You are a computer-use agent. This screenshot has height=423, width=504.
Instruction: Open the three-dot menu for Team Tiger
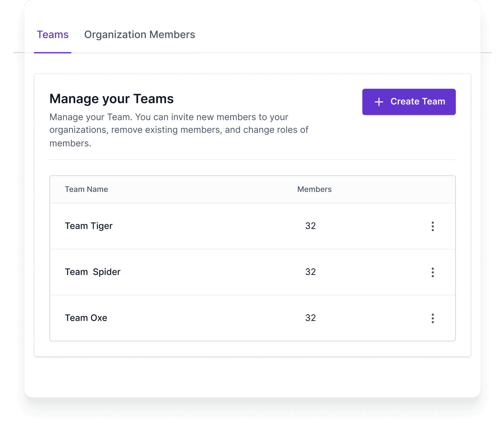(433, 226)
